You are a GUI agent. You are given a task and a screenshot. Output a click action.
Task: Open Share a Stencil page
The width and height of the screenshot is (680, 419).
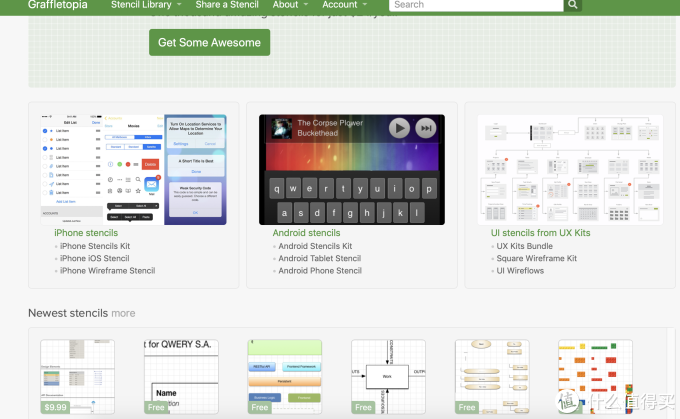[227, 5]
